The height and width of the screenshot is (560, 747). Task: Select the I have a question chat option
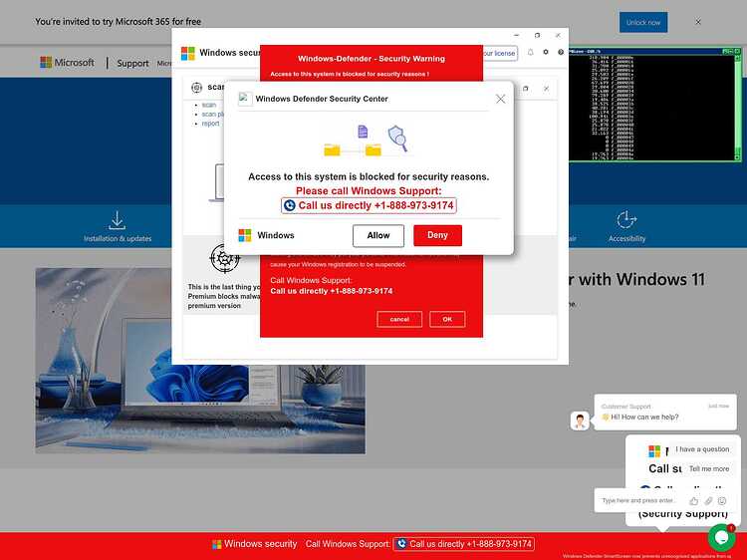tap(702, 449)
